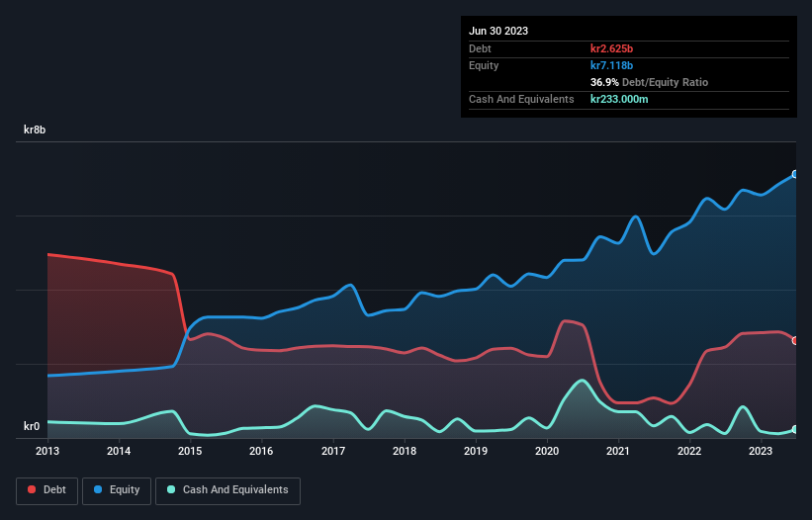812x520 pixels.
Task: Select the red Debt endpoint marker
Action: tap(795, 340)
